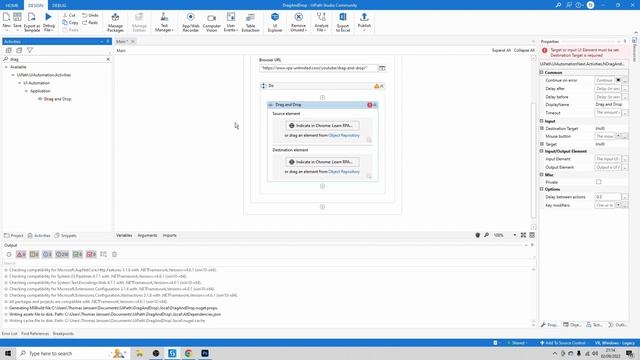Click the Undo command
640x360 pixels.
click(90, 15)
